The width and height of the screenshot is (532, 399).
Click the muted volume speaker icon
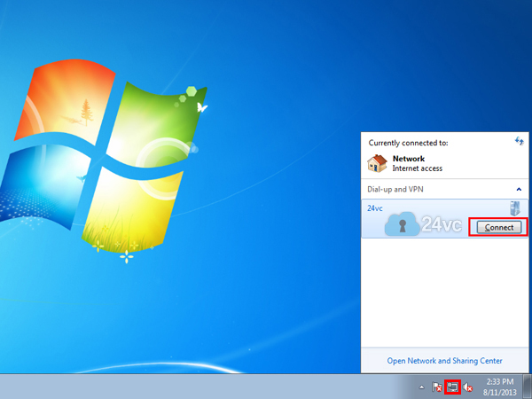click(468, 387)
